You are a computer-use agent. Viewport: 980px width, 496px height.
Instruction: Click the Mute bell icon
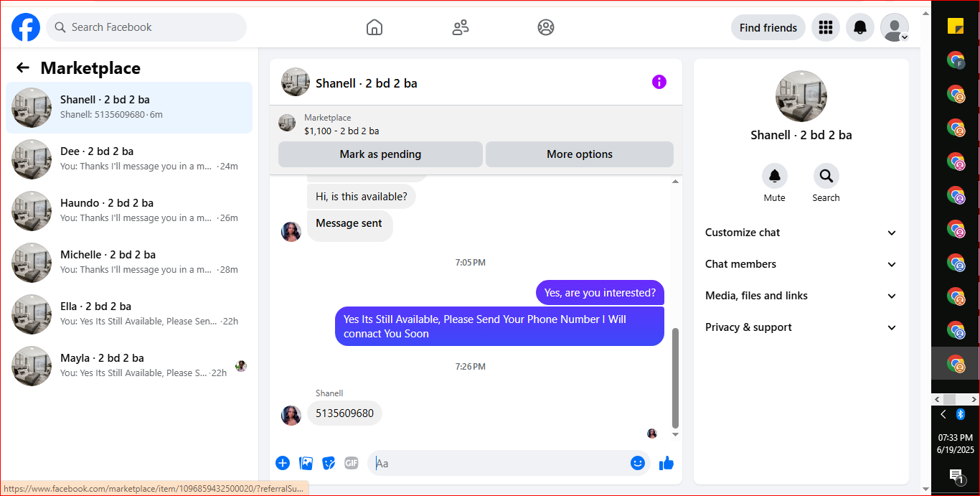774,176
